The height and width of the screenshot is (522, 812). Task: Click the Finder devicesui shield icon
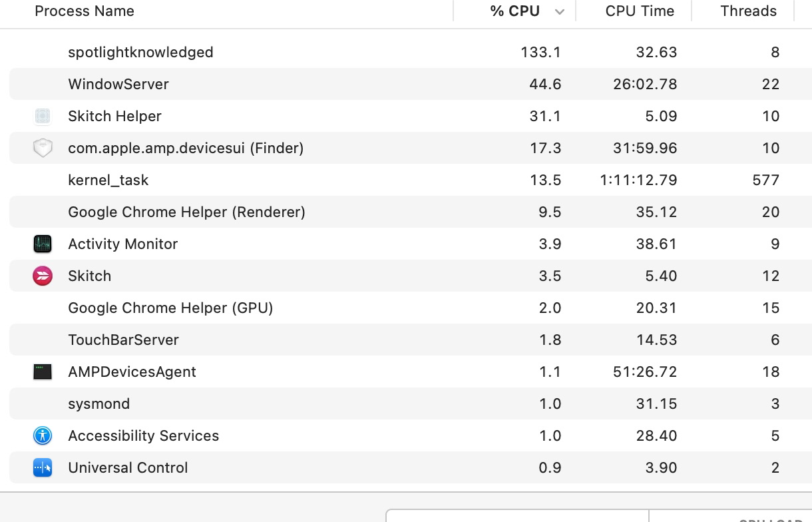pyautogui.click(x=43, y=148)
